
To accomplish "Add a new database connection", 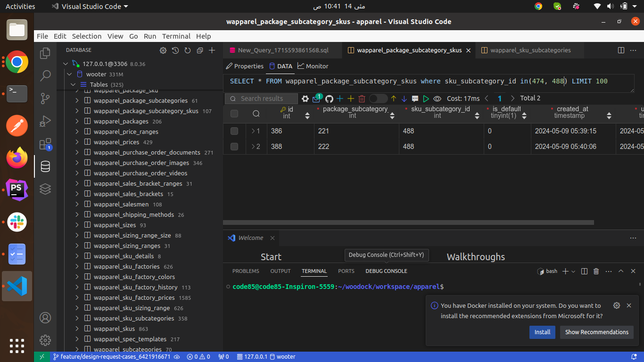I will pos(212,50).
